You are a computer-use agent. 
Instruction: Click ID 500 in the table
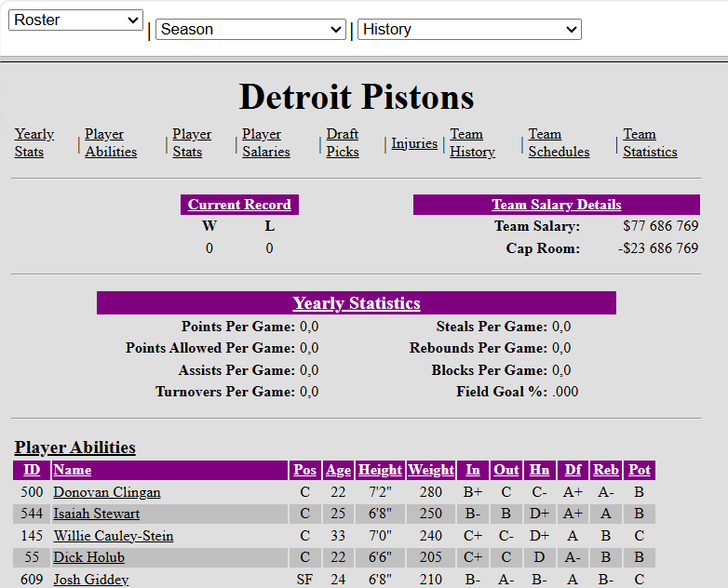point(32,492)
